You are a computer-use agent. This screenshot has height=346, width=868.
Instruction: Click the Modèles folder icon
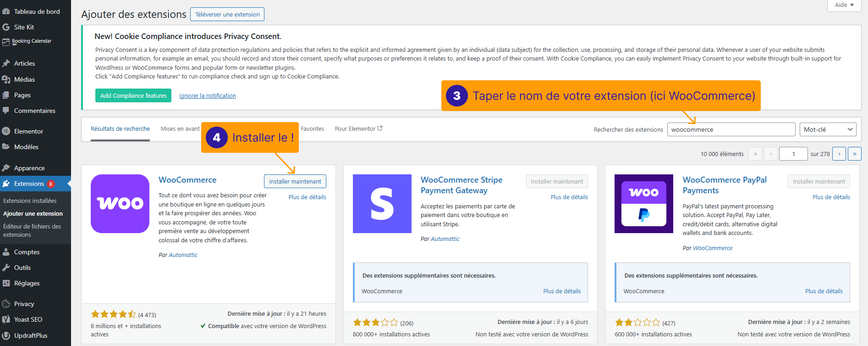6,147
